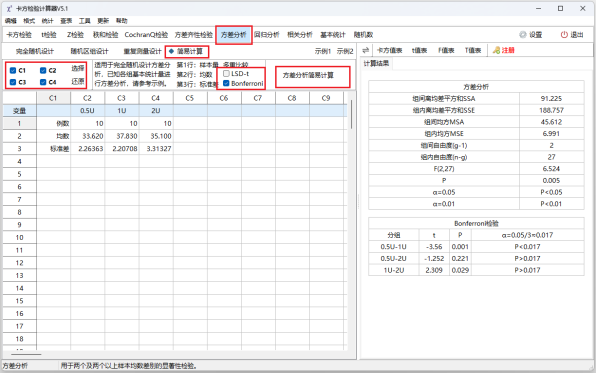Select the variable name cell 2U in C4
Screen dimensions: 596x373
coord(155,111)
